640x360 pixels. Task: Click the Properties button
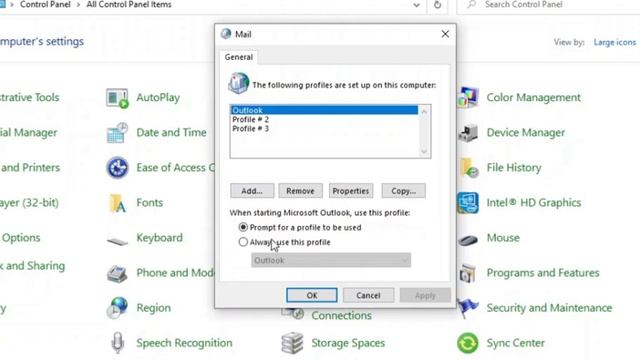[x=351, y=191]
